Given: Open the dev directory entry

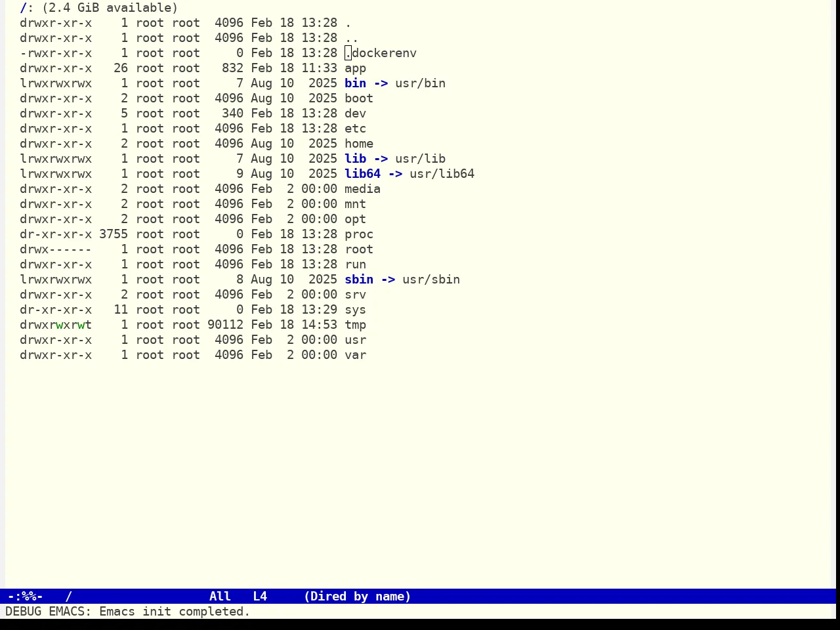Looking at the screenshot, I should [x=355, y=114].
